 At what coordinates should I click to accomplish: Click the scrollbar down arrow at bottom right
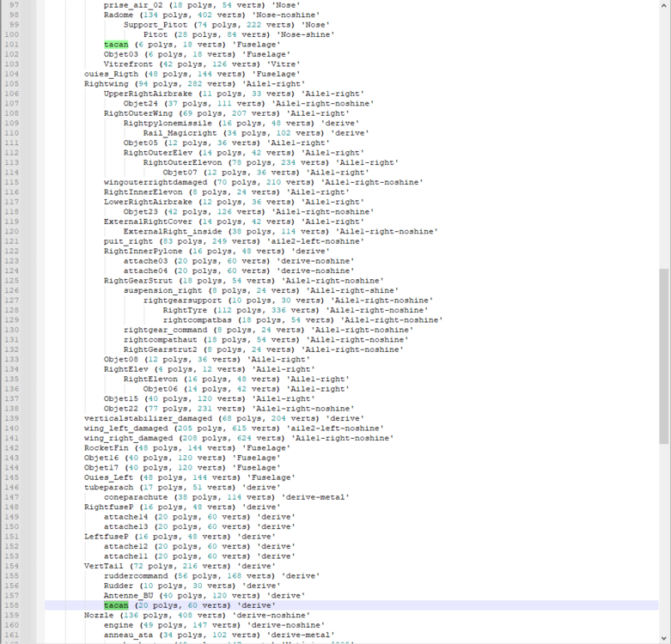(664, 638)
